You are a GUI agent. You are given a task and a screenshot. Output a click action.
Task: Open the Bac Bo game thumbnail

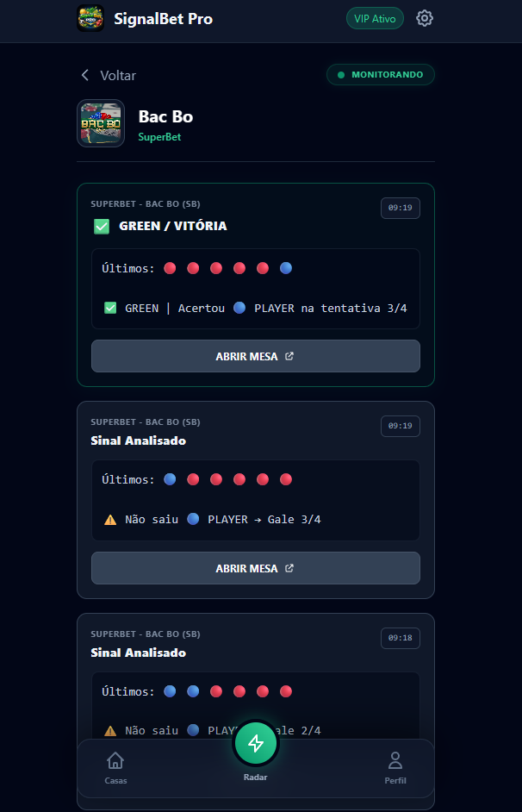101,122
